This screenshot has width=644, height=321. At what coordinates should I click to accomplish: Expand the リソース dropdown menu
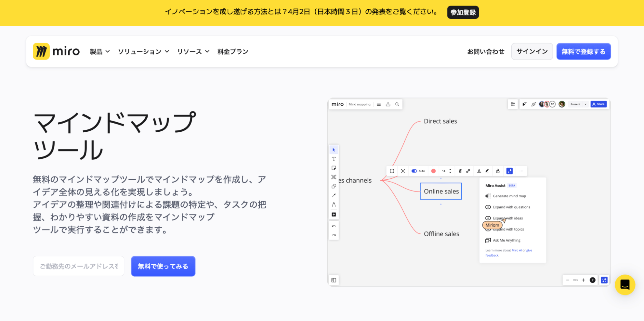click(193, 52)
